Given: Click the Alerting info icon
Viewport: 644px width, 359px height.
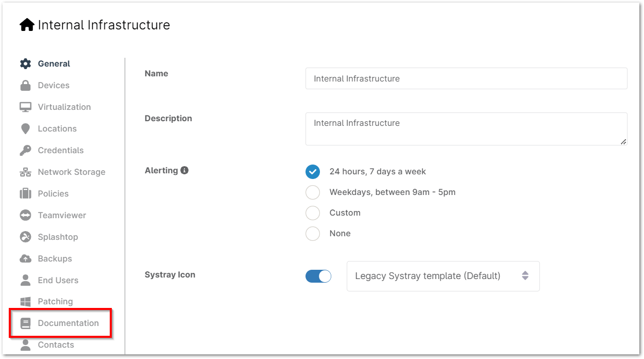Looking at the screenshot, I should coord(184,170).
